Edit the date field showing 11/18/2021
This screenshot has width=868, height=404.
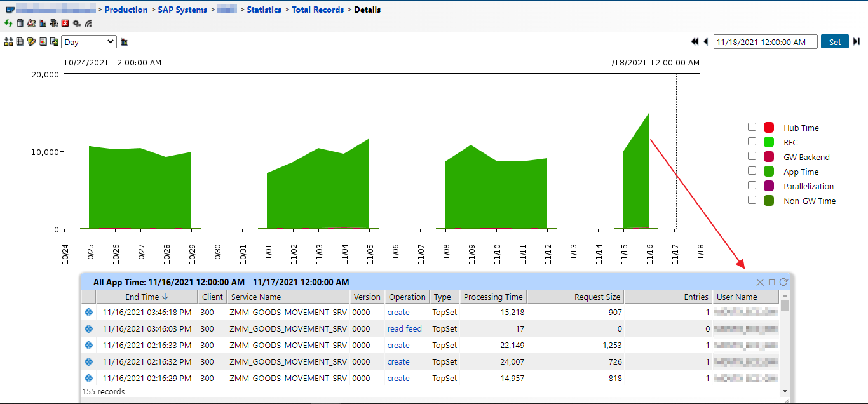click(x=765, y=41)
